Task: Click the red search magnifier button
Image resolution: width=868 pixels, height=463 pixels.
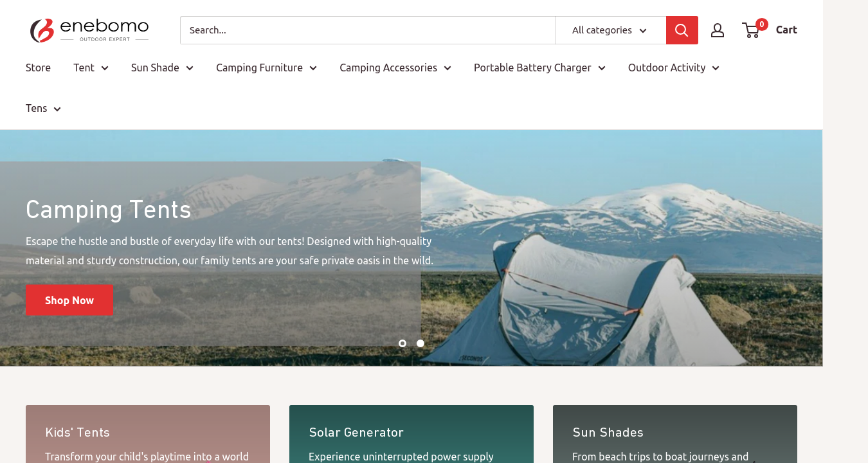Action: click(x=682, y=30)
